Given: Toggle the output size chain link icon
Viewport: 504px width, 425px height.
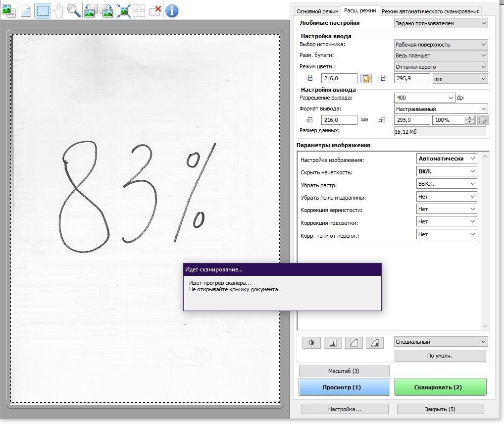Looking at the screenshot, I should (x=364, y=119).
